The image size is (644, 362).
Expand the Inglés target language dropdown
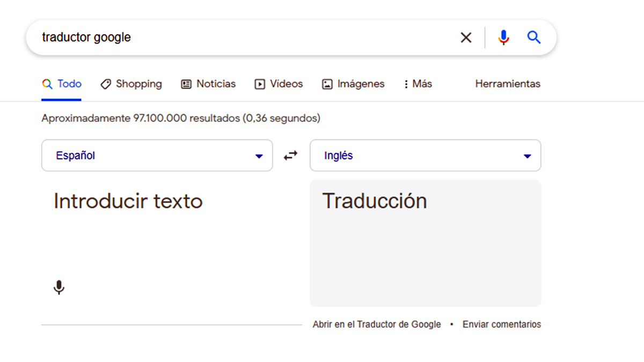coord(425,156)
